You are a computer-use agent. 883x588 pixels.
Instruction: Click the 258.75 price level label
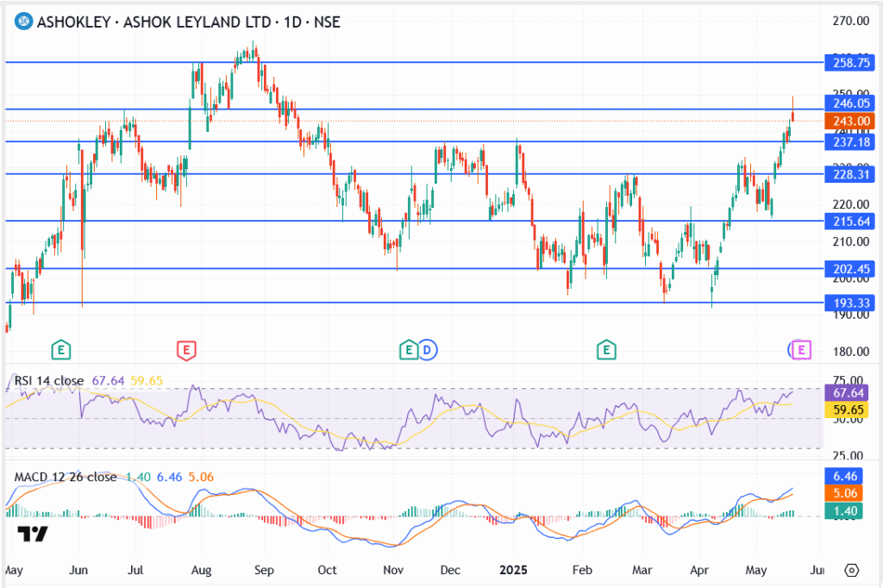846,63
